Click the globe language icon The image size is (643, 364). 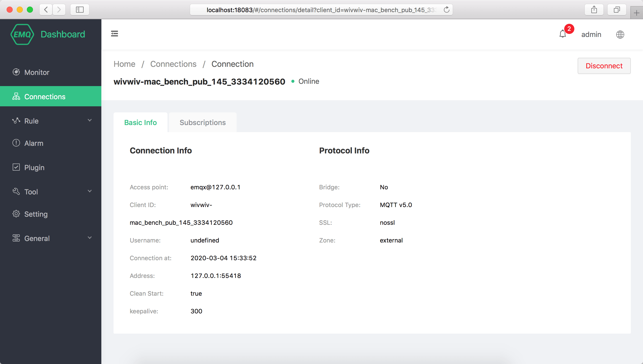[x=620, y=34]
